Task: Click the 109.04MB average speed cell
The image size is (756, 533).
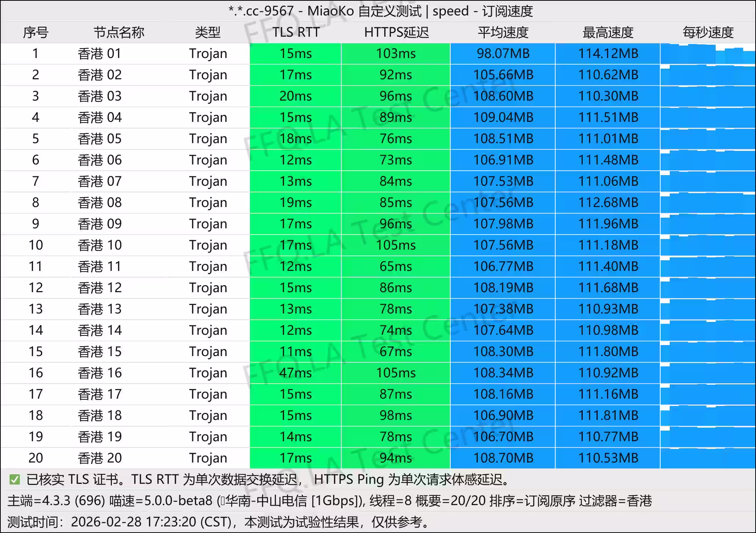Action: tap(503, 117)
